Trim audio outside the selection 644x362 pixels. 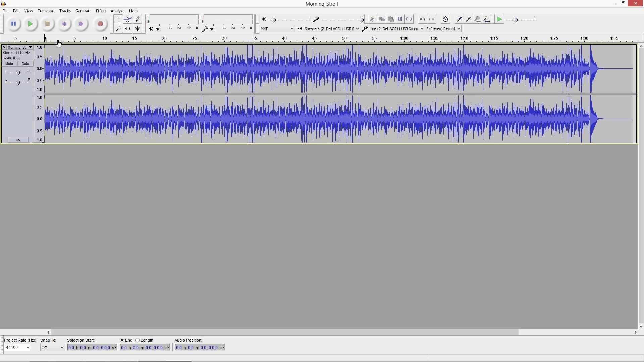click(x=400, y=19)
